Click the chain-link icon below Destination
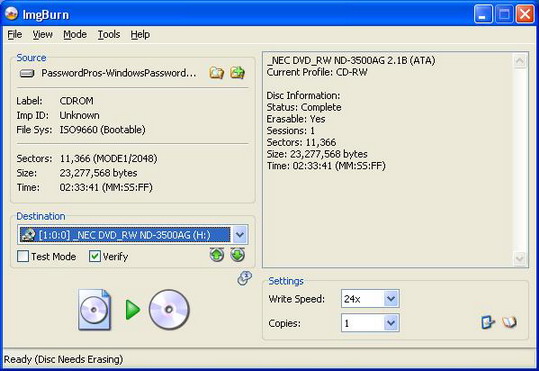 point(244,278)
